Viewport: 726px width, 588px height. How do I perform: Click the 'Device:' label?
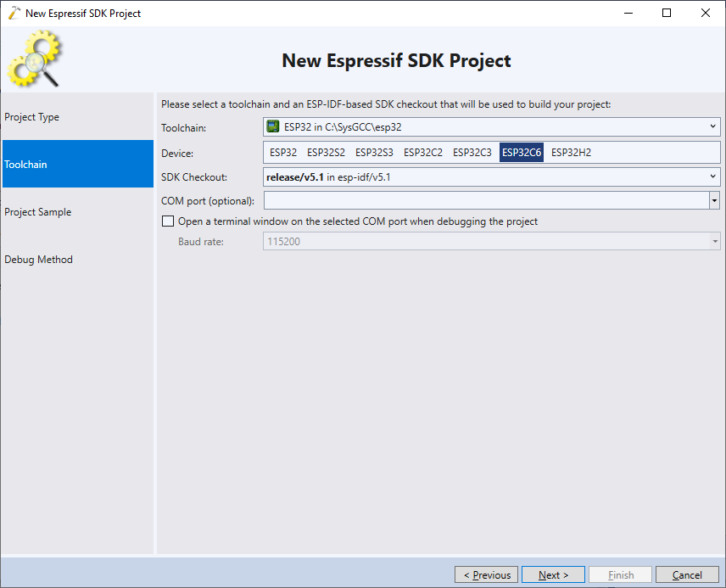[x=177, y=154]
